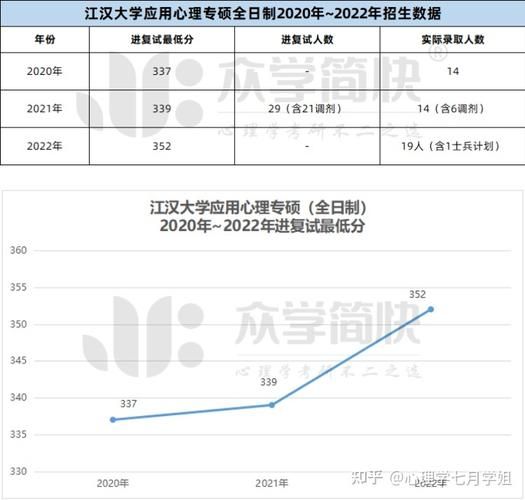Click the 337 score cell in the table
The width and height of the screenshot is (525, 500).
162,71
